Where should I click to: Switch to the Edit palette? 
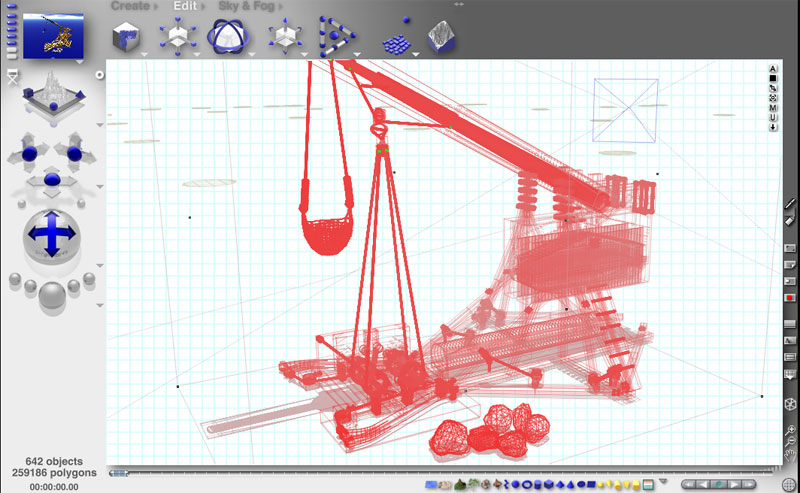point(185,6)
